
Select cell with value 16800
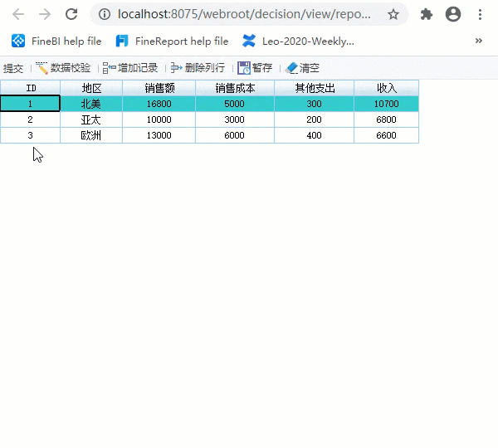click(x=159, y=104)
